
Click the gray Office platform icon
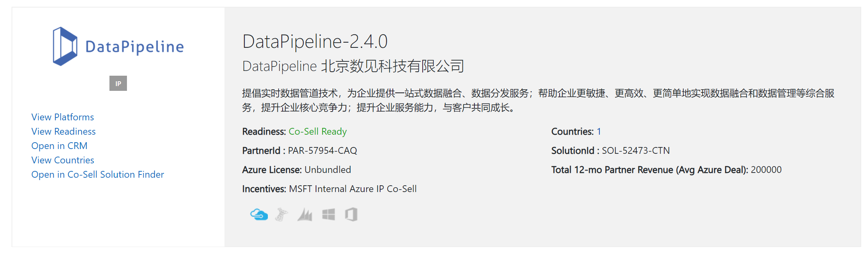351,215
